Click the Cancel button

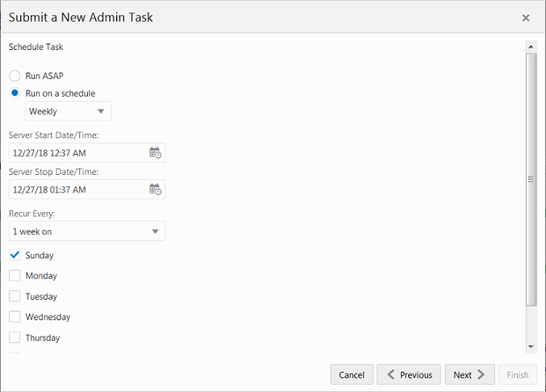coord(352,375)
